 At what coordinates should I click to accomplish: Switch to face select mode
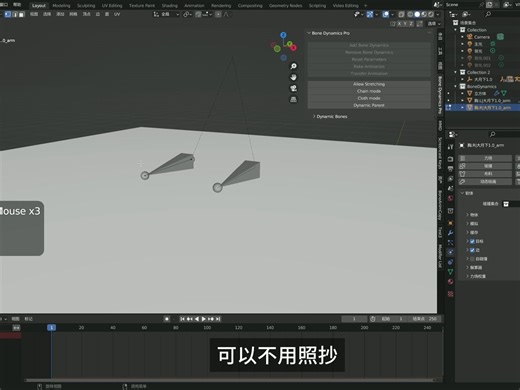(22, 14)
